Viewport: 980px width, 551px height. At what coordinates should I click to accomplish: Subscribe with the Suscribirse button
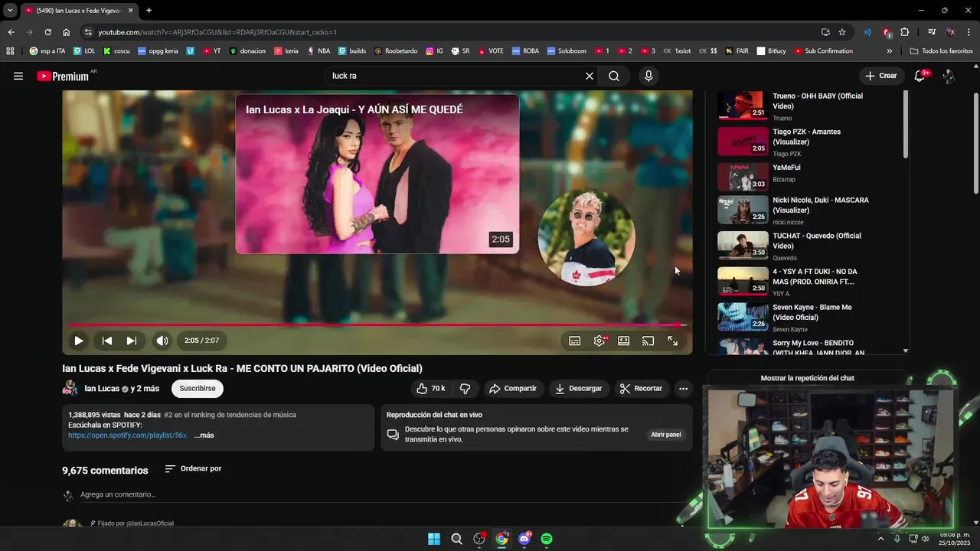[198, 389]
